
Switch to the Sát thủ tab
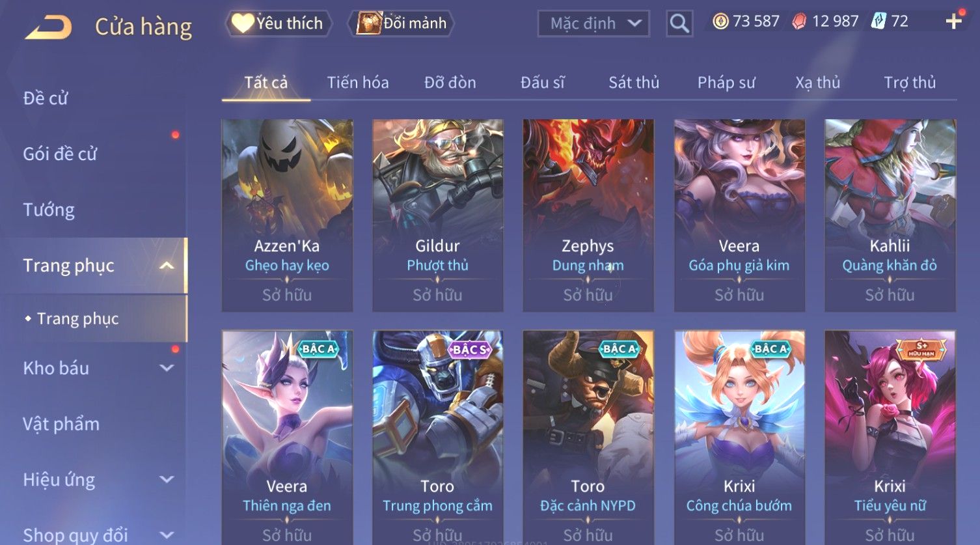coord(634,83)
